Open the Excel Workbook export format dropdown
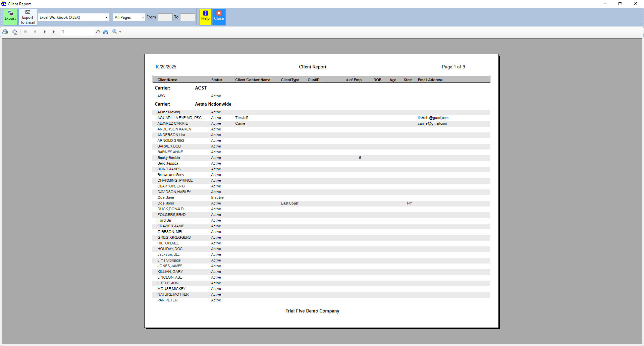The image size is (644, 346). [106, 17]
